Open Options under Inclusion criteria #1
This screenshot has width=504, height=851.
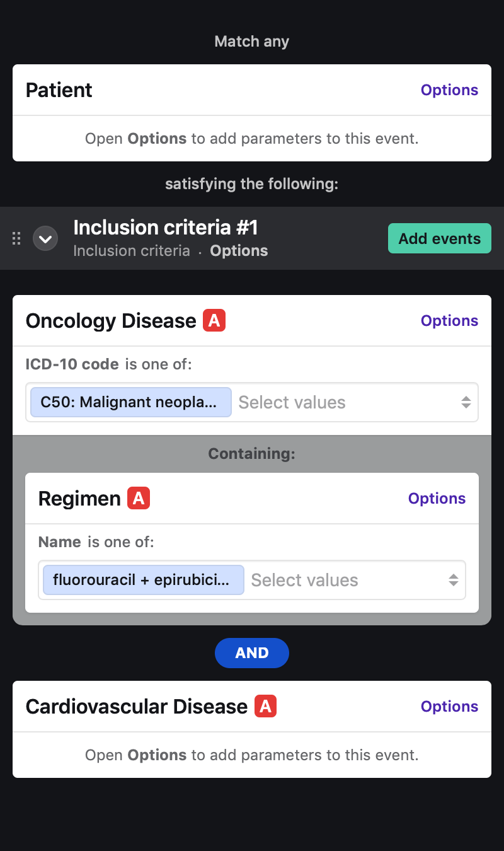(239, 251)
